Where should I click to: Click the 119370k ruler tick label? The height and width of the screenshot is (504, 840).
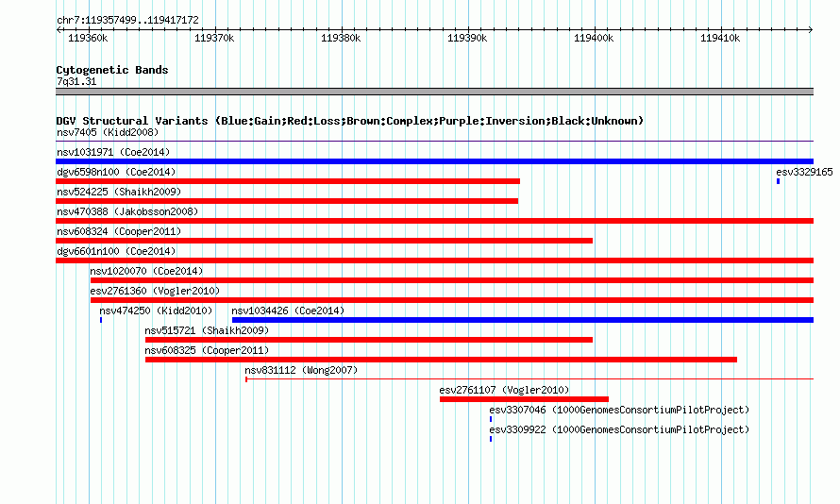tap(214, 38)
